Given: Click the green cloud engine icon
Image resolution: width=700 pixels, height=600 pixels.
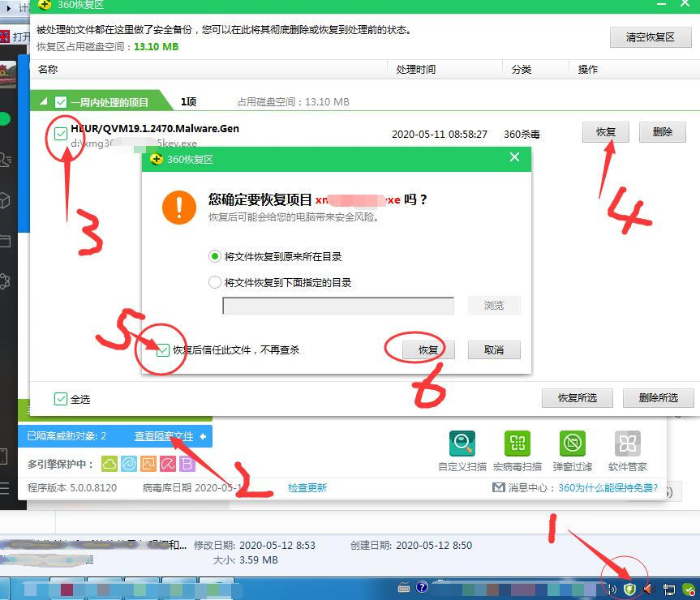Looking at the screenshot, I should pos(110,464).
